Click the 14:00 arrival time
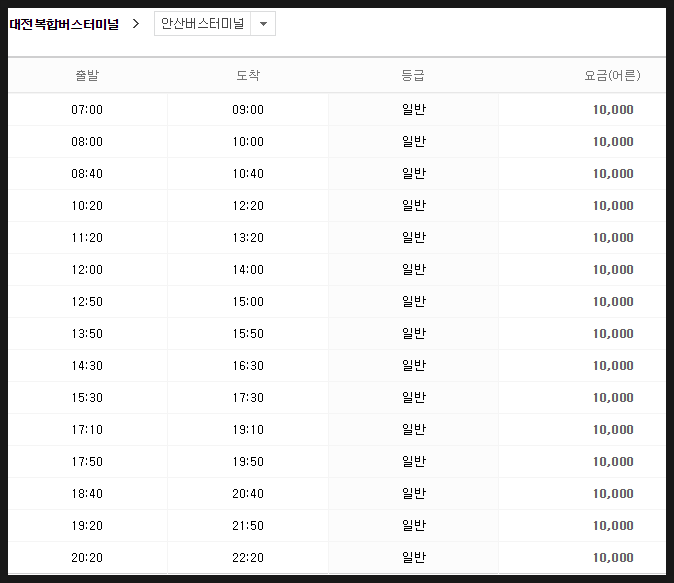Screen dimensions: 674x583 point(248,270)
